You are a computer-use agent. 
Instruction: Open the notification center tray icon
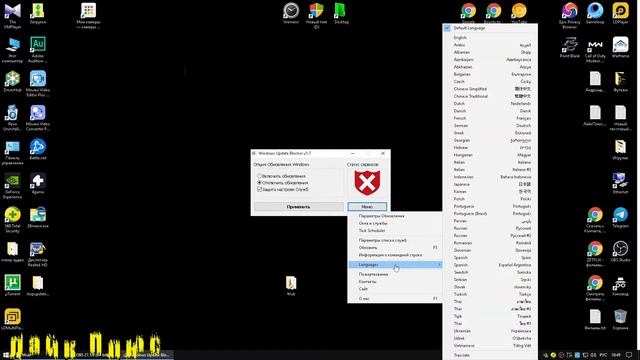(x=629, y=355)
